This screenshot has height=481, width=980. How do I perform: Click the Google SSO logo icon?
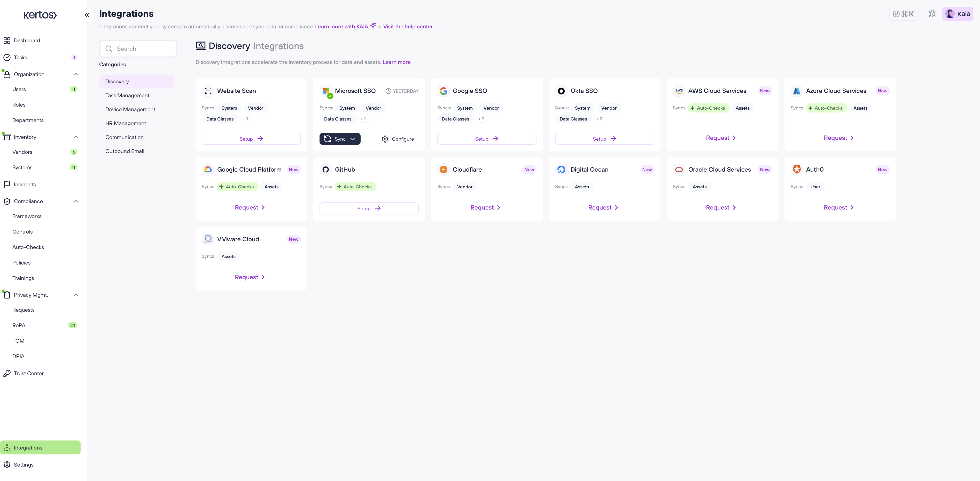click(443, 91)
